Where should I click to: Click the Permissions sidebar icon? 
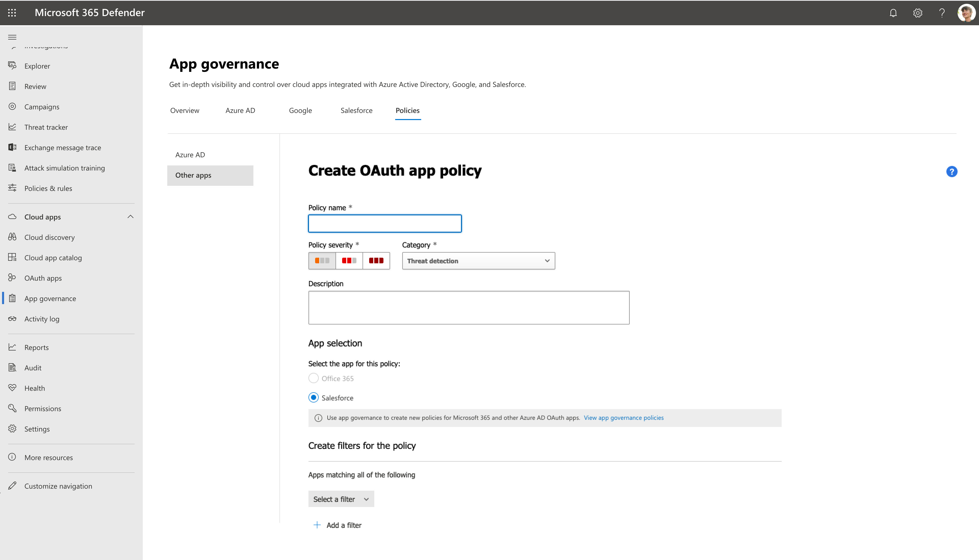tap(12, 408)
